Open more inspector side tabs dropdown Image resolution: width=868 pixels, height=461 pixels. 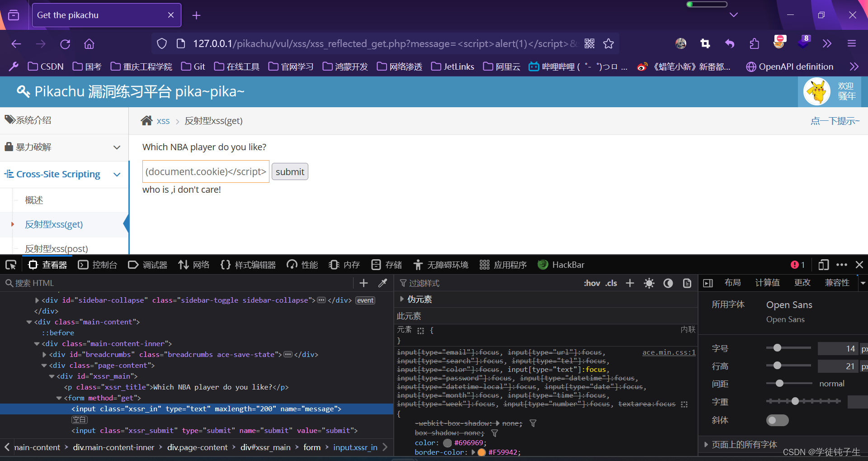[863, 283]
